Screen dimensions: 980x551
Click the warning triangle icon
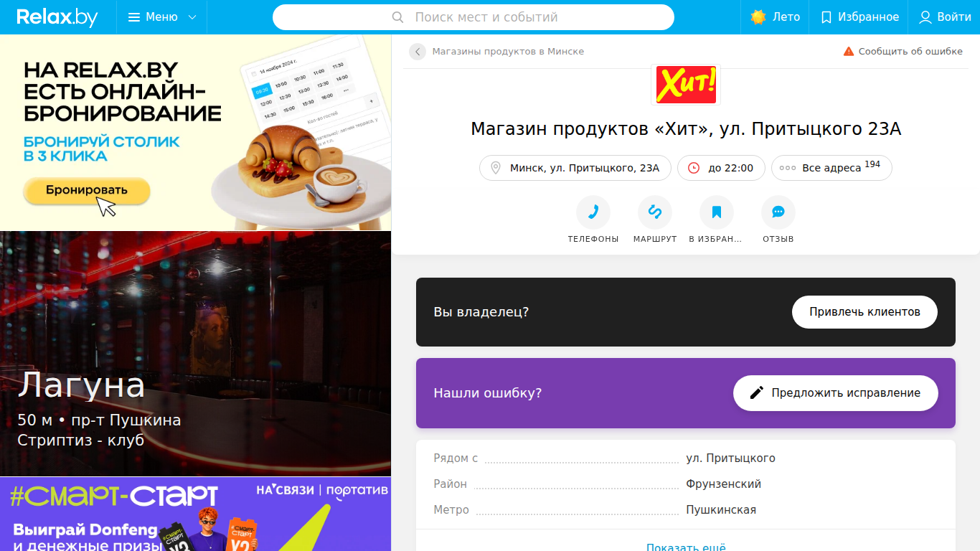(x=849, y=52)
